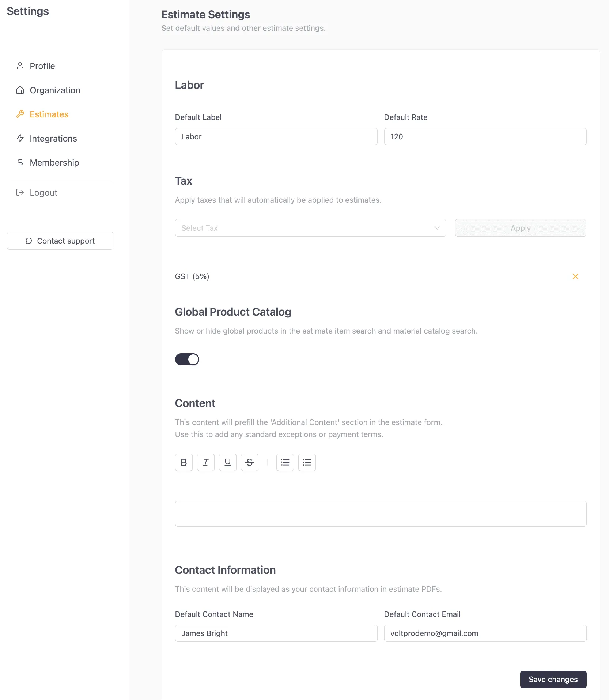The image size is (609, 700).
Task: Click the Save changes button
Action: point(553,679)
